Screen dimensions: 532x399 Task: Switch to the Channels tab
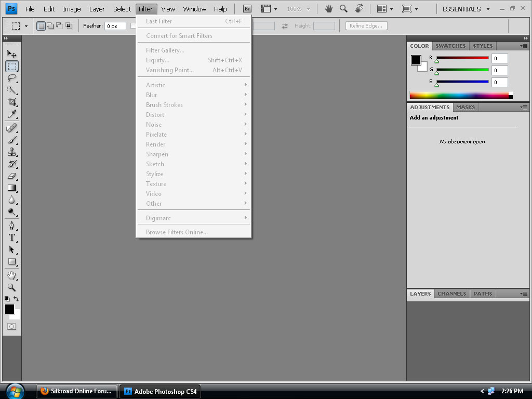[451, 294]
